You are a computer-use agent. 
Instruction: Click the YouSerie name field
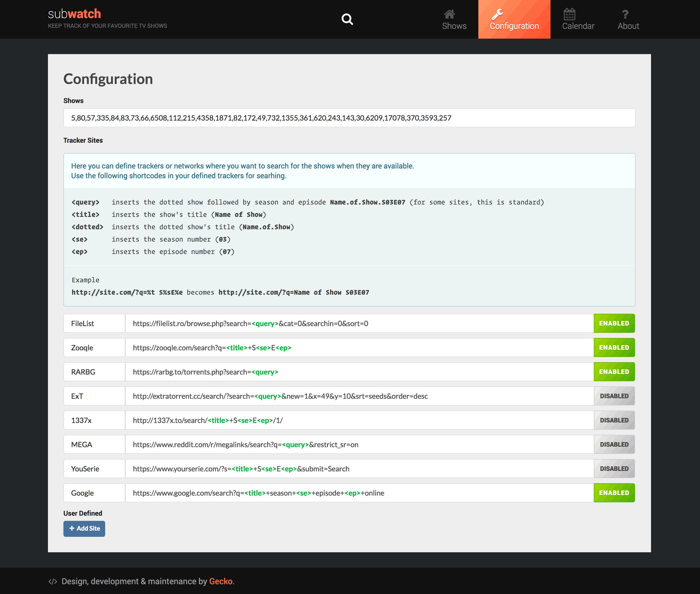(94, 469)
